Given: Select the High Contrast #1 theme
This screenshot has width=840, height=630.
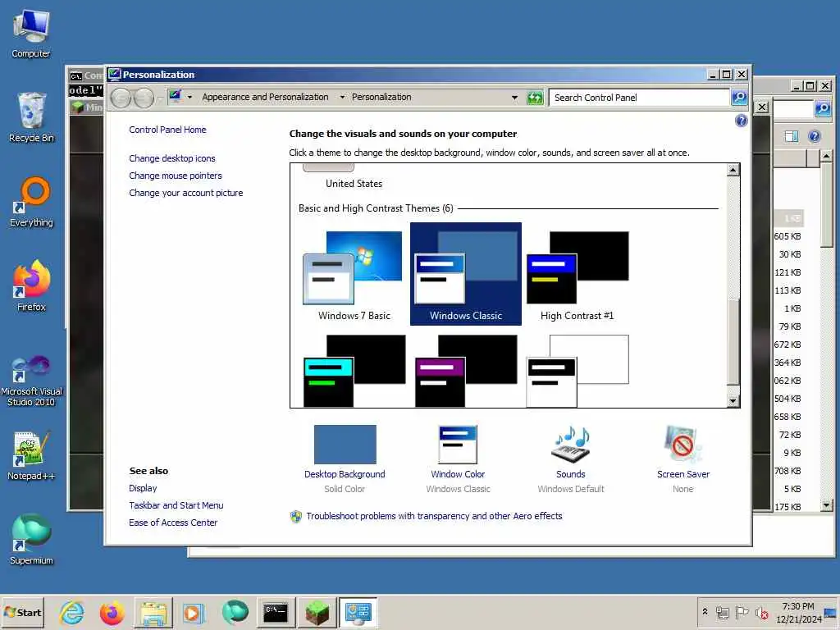Looking at the screenshot, I should point(577,276).
